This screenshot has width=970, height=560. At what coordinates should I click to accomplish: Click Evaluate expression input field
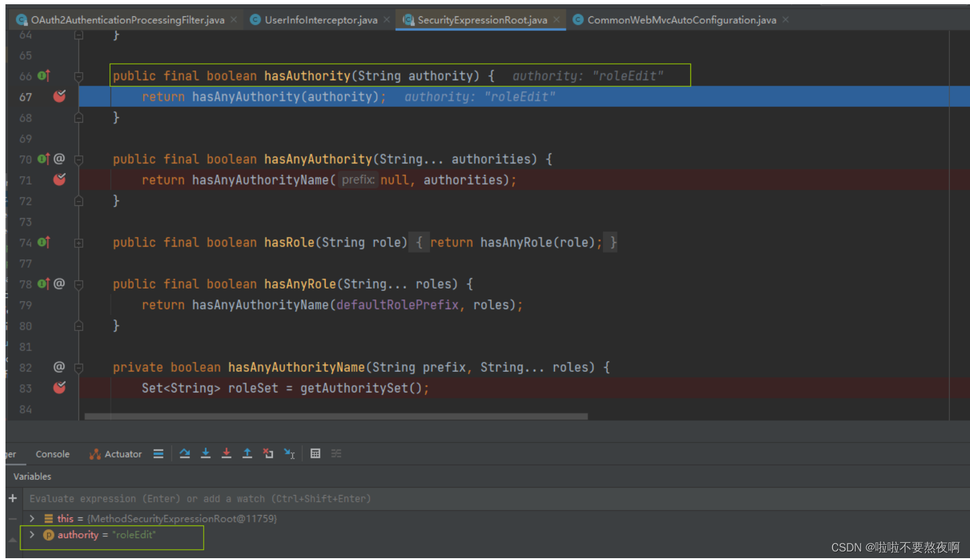click(495, 499)
